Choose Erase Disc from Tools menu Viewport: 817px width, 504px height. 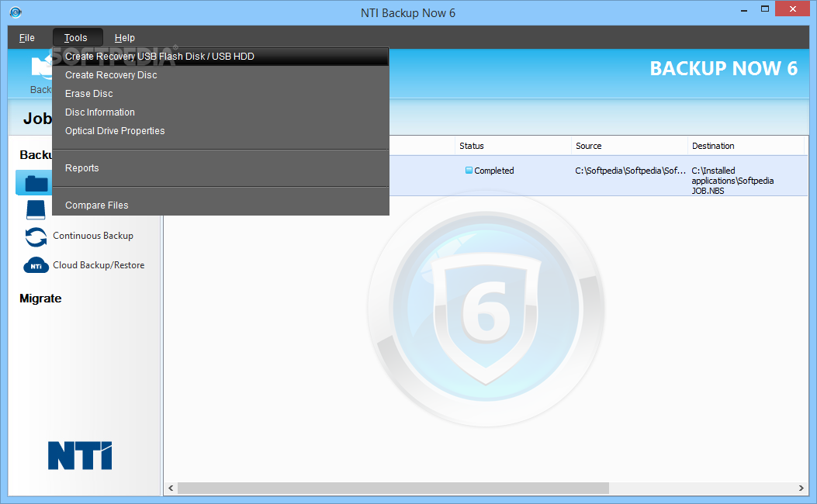click(221, 94)
